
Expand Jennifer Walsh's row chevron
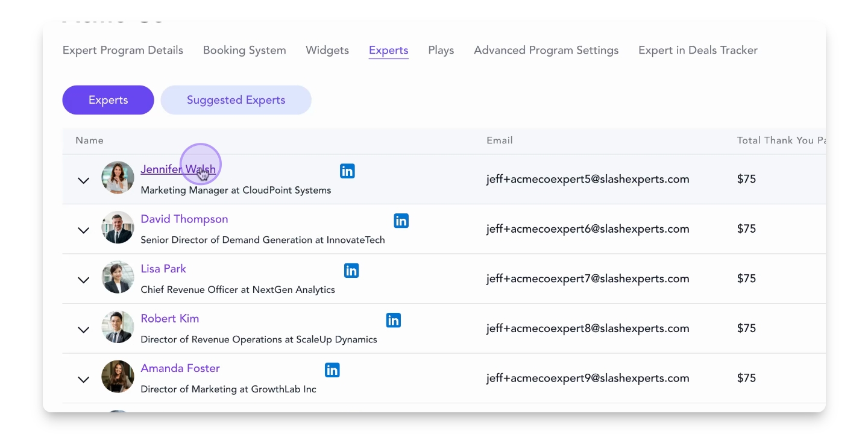coord(84,180)
